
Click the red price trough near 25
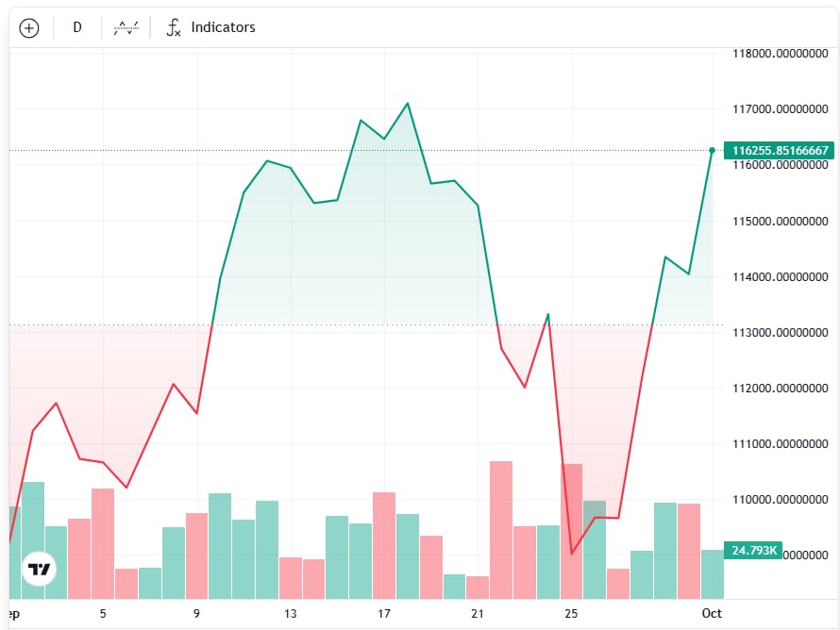pyautogui.click(x=572, y=554)
